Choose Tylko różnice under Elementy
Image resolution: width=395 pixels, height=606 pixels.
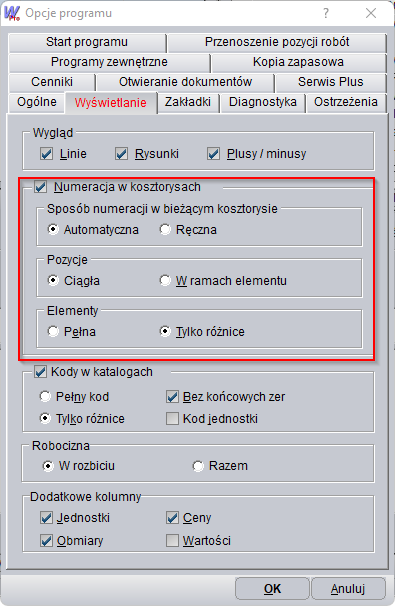tap(165, 331)
